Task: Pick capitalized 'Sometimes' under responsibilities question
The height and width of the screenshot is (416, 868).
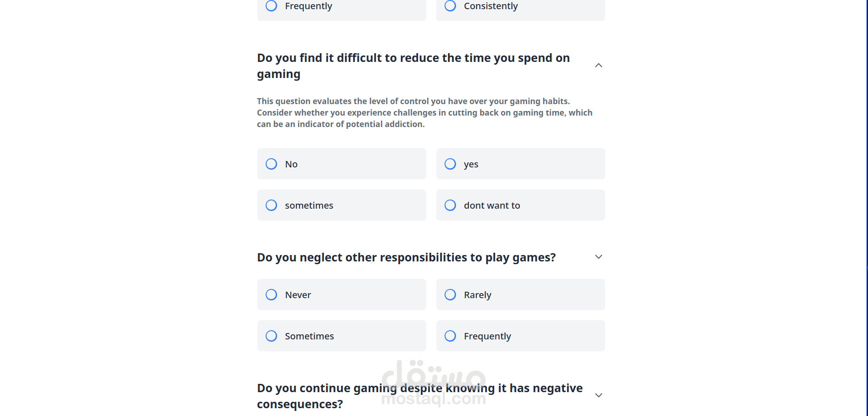Action: coord(341,336)
